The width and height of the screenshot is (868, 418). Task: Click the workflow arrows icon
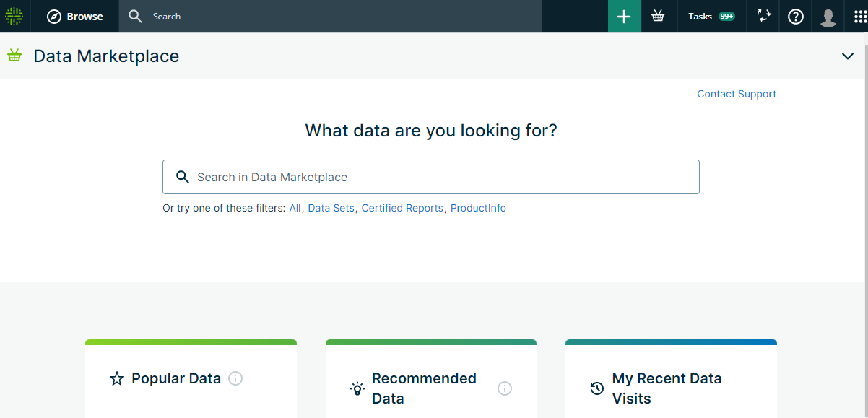[x=763, y=17]
